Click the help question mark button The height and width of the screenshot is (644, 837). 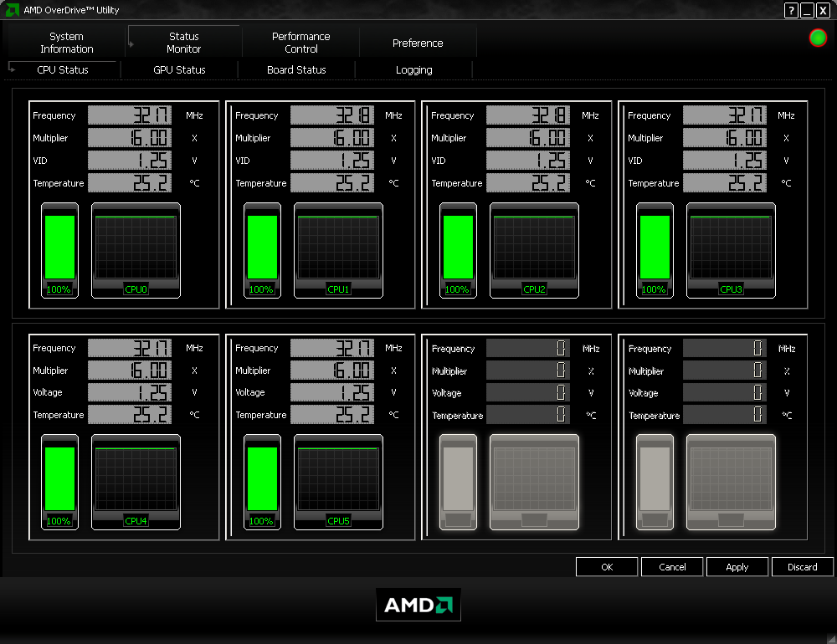coord(791,10)
